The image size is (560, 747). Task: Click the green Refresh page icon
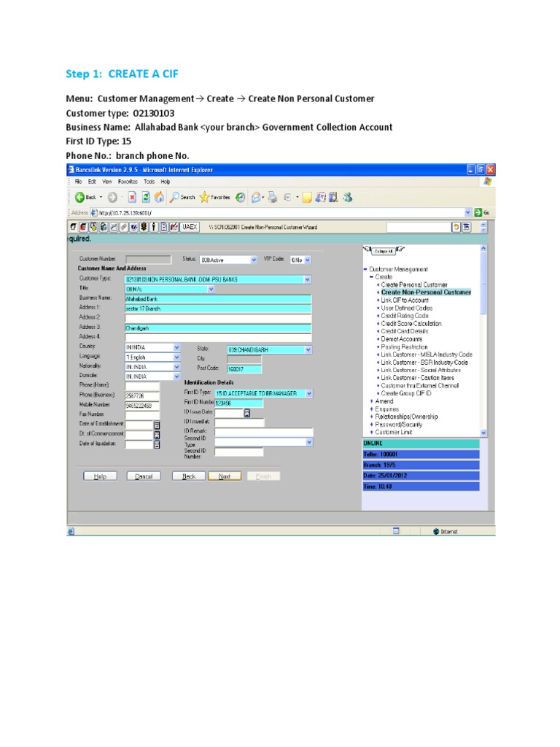coord(146,197)
